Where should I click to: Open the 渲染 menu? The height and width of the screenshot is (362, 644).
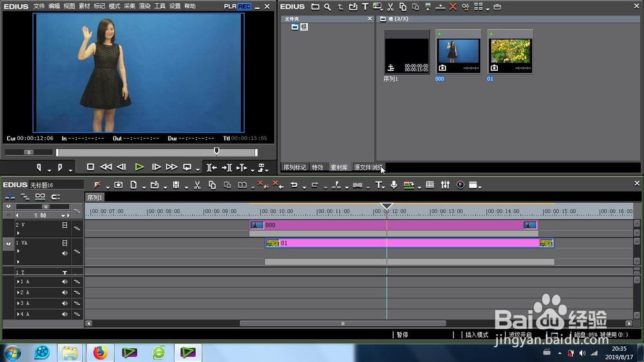(144, 6)
